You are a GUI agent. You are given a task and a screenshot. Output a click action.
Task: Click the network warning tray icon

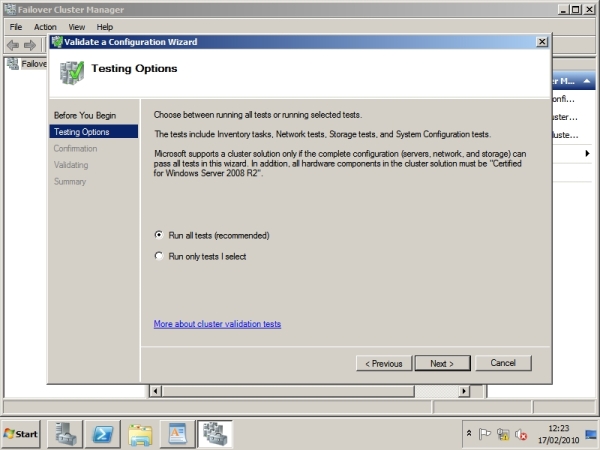(x=503, y=434)
